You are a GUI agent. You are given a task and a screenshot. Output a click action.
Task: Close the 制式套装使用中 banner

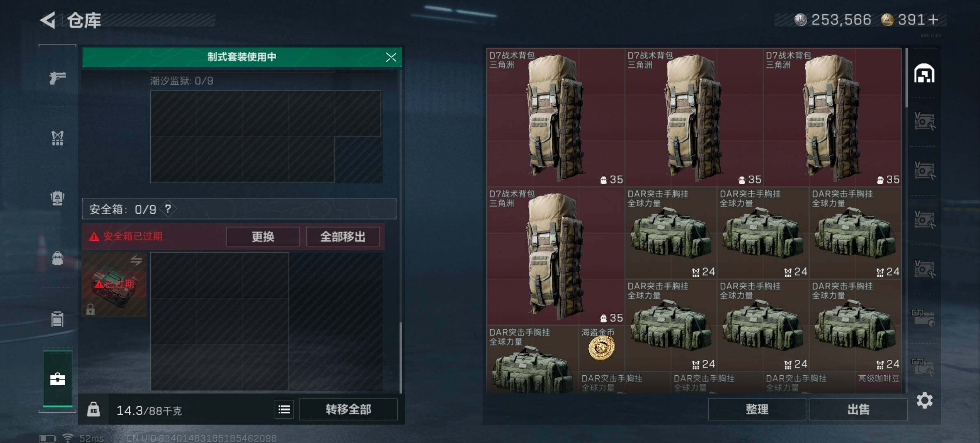[391, 57]
